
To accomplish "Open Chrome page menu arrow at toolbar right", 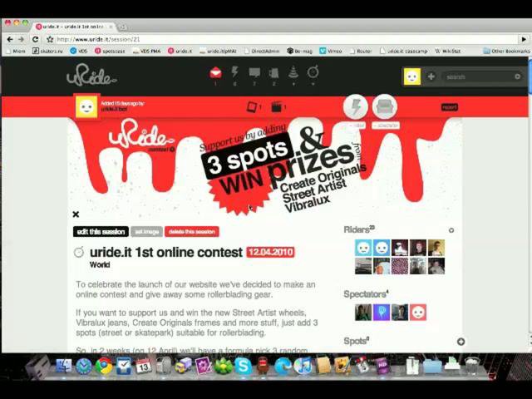I will [x=524, y=39].
